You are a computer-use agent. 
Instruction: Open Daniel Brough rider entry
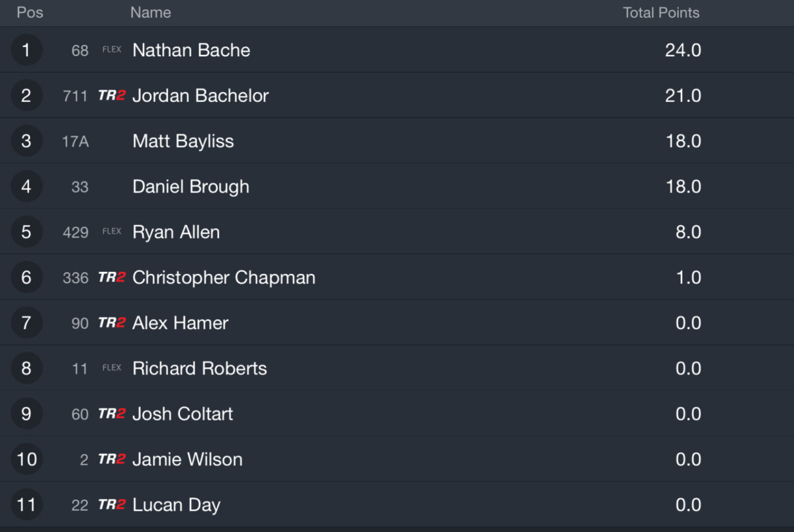397,187
